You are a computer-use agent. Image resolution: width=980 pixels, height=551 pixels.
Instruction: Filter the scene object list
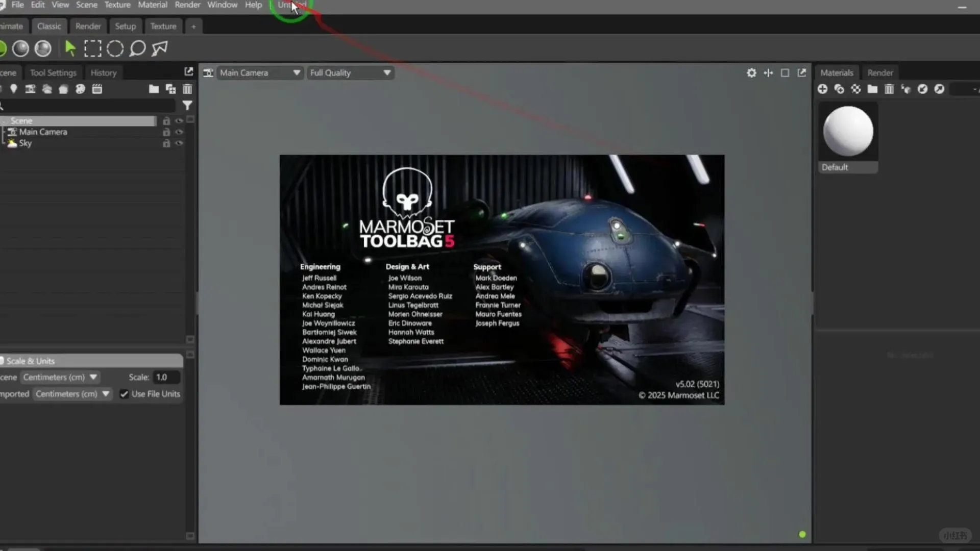pyautogui.click(x=187, y=105)
